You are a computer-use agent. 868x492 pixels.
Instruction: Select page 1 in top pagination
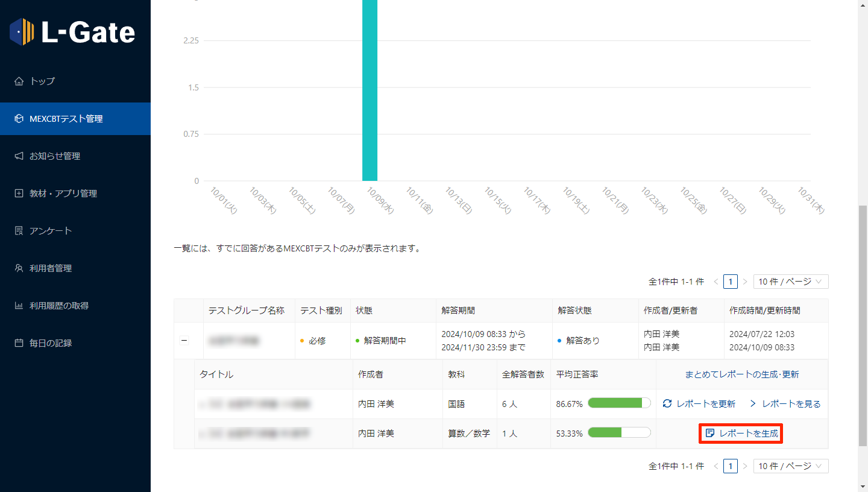pyautogui.click(x=730, y=282)
